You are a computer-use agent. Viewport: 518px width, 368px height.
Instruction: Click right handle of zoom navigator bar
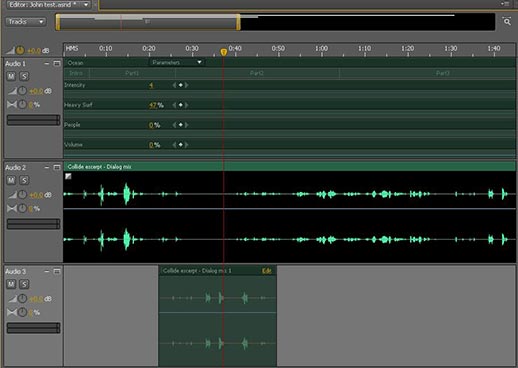tap(238, 22)
